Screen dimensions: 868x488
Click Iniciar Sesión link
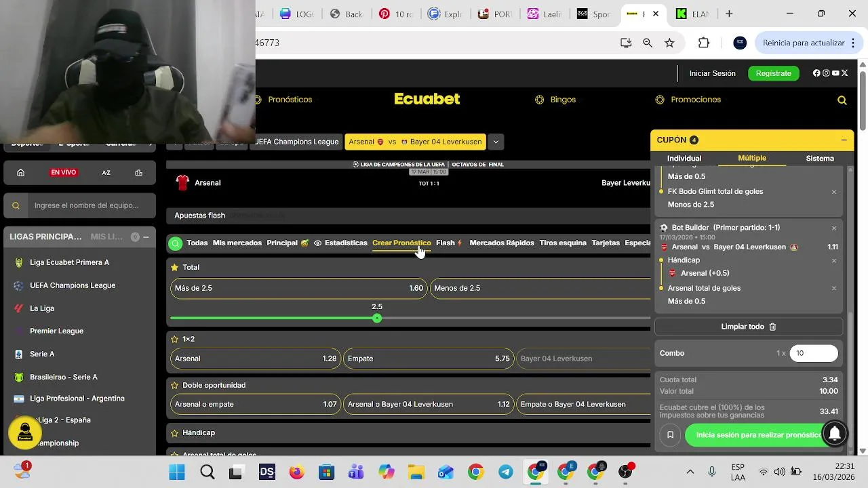click(713, 73)
